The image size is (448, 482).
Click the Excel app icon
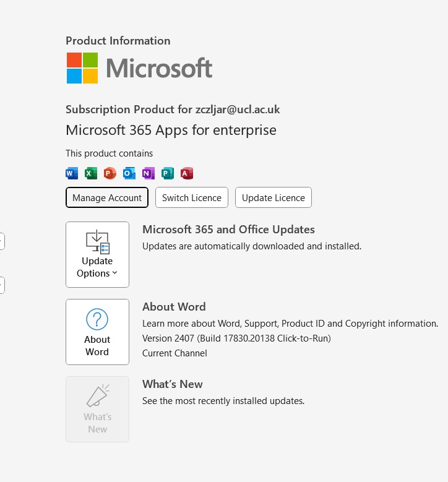(x=91, y=173)
